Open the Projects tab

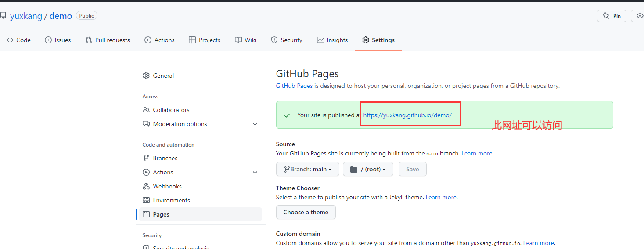[205, 40]
